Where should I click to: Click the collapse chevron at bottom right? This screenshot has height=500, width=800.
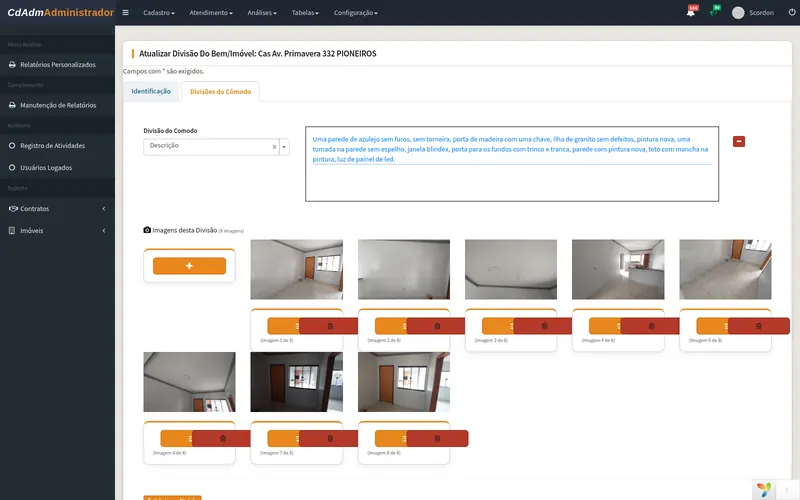(x=787, y=490)
